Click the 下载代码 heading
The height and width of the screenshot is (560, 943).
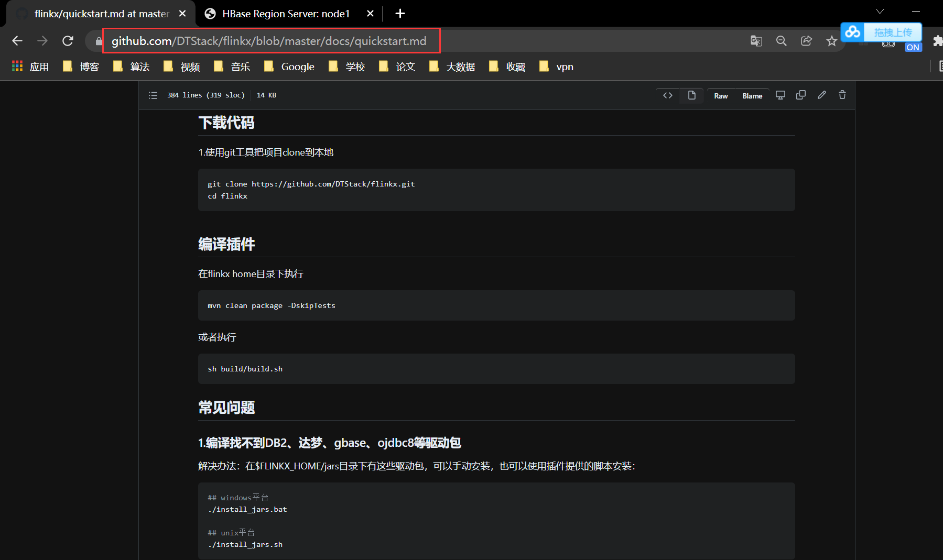pyautogui.click(x=226, y=123)
